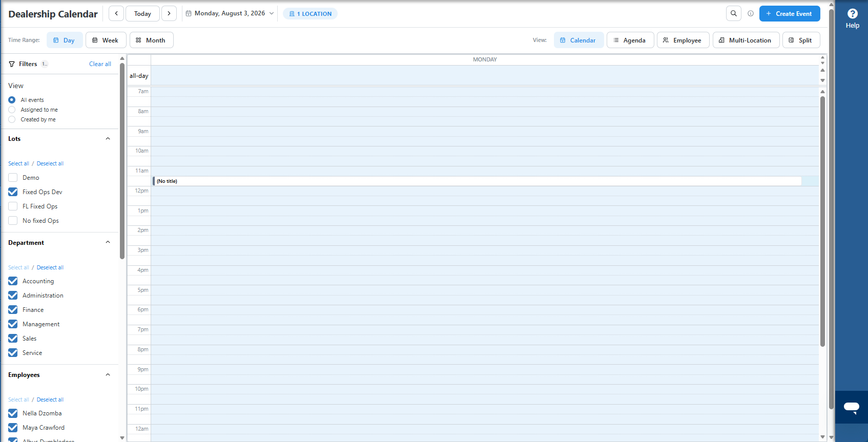Open the search magnifier icon
Viewport: 868px width, 442px height.
(x=734, y=14)
